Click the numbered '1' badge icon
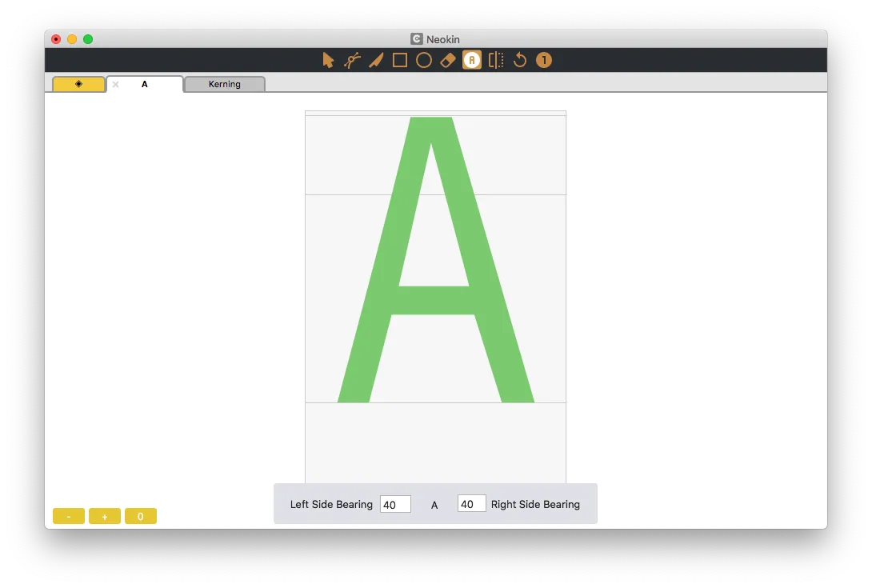 543,59
